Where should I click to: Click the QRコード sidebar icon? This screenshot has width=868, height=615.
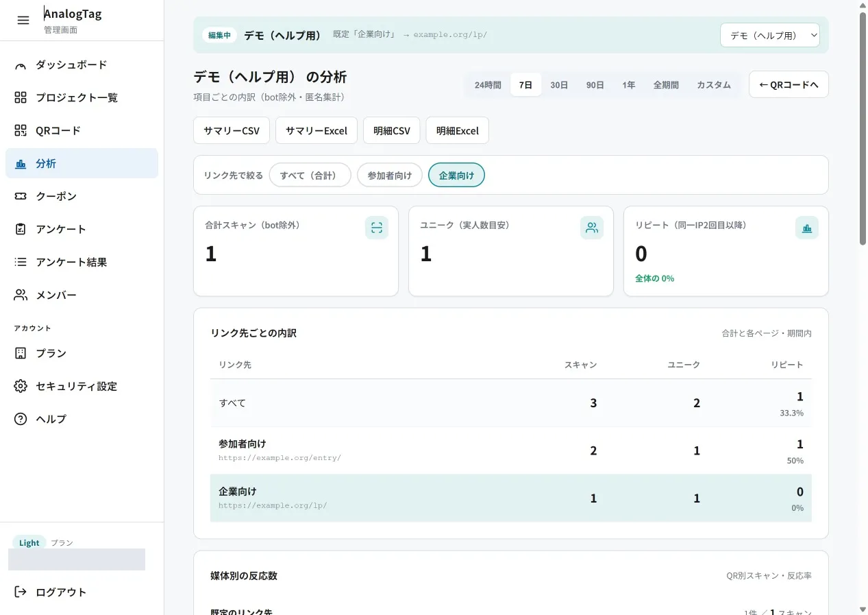click(x=21, y=131)
